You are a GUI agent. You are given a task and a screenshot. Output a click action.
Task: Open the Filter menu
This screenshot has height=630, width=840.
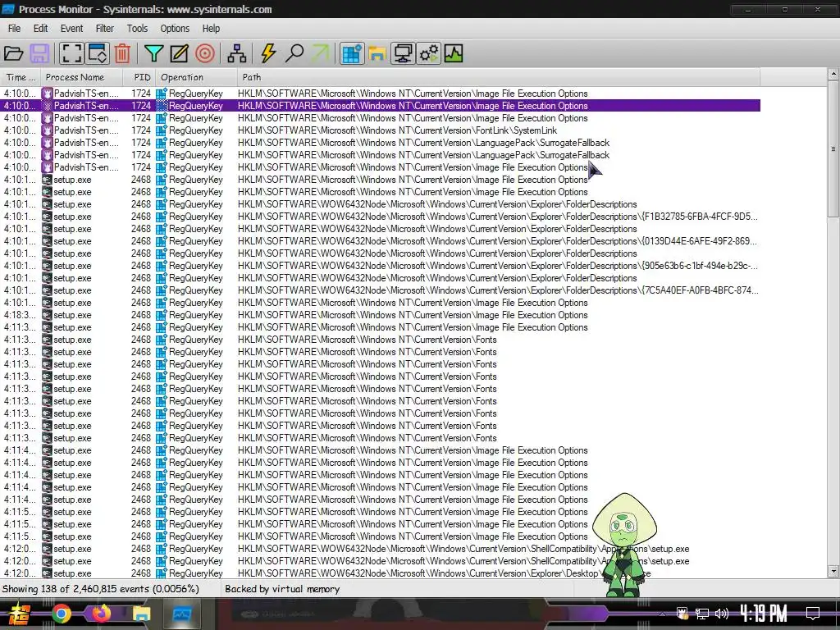click(104, 29)
